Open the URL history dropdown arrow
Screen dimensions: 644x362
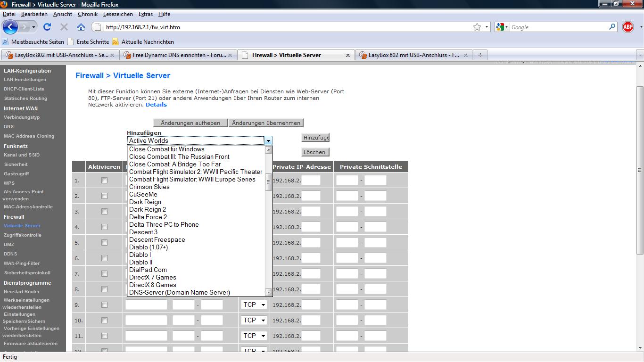coord(487,27)
